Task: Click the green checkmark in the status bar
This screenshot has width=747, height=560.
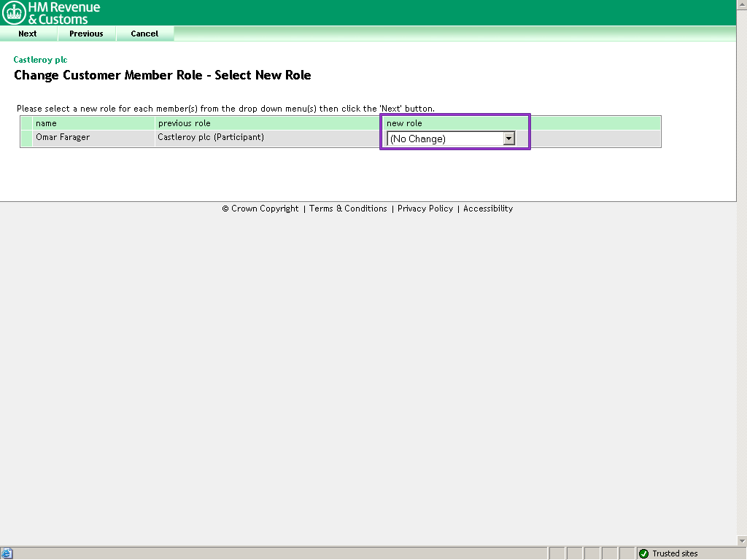Action: pos(643,553)
